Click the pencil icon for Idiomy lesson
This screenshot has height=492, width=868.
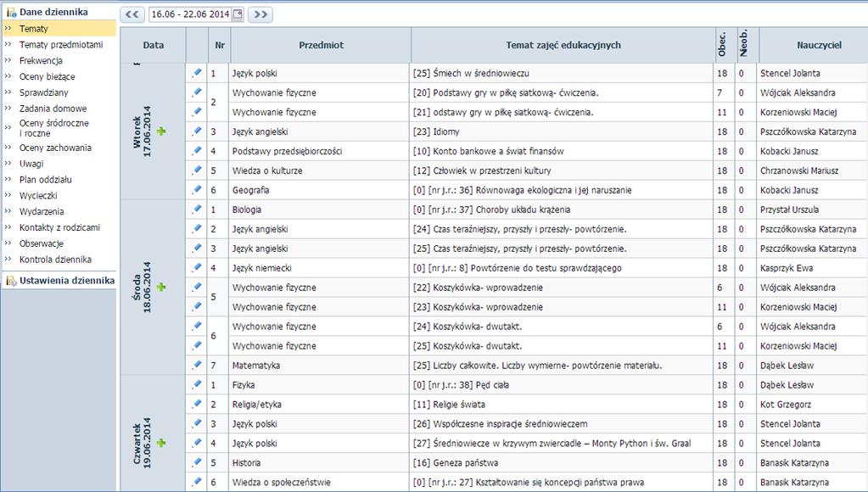point(197,131)
